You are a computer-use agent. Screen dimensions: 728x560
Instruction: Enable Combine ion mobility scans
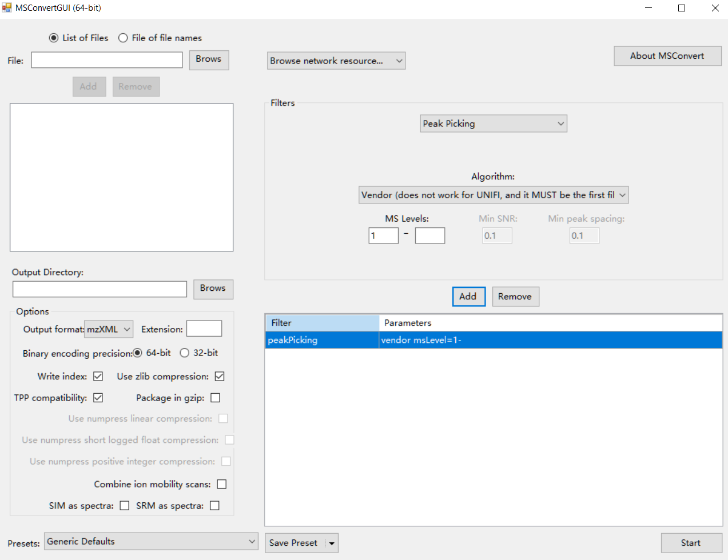pyautogui.click(x=222, y=484)
